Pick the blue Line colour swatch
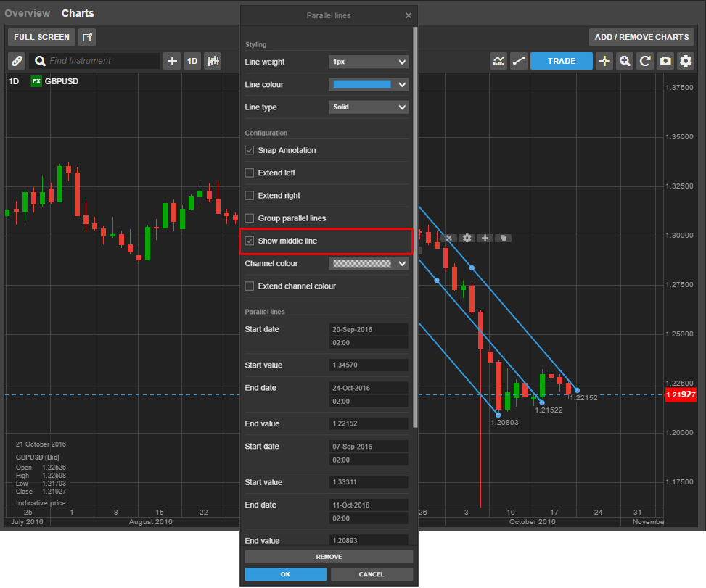The height and width of the screenshot is (588, 706). point(361,85)
